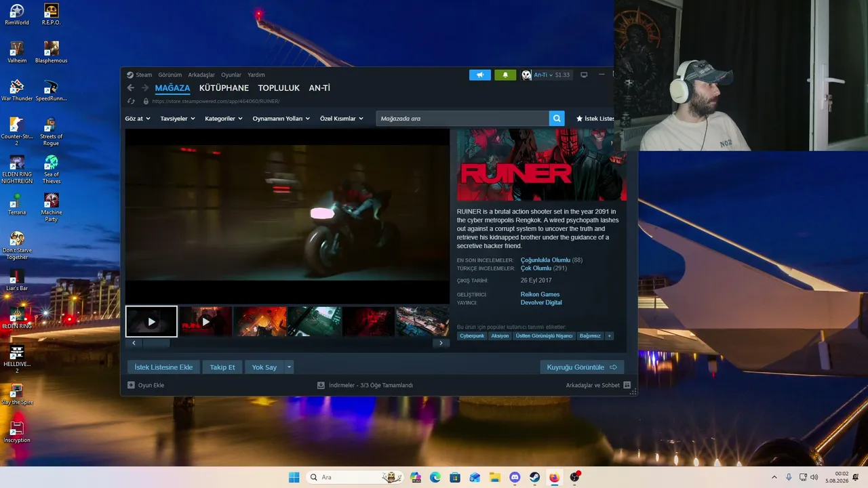
Task: Select the Don't Starve Together desktop icon
Action: pos(17,245)
